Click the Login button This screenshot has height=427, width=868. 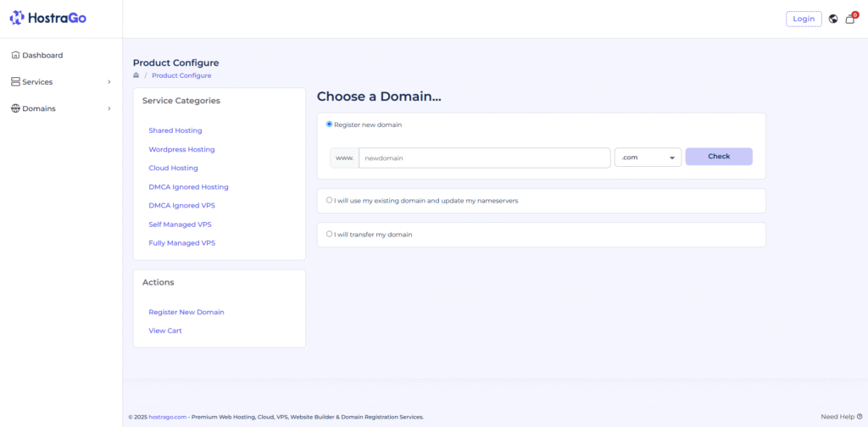click(x=804, y=19)
